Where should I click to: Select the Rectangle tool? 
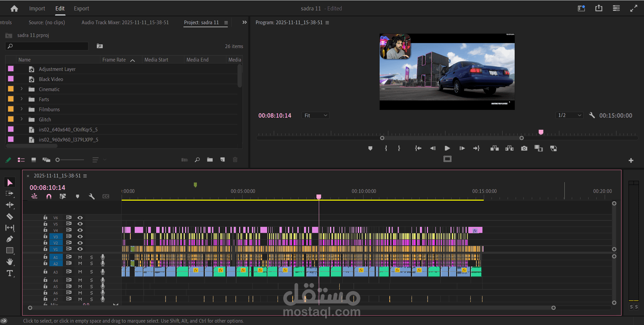click(10, 250)
